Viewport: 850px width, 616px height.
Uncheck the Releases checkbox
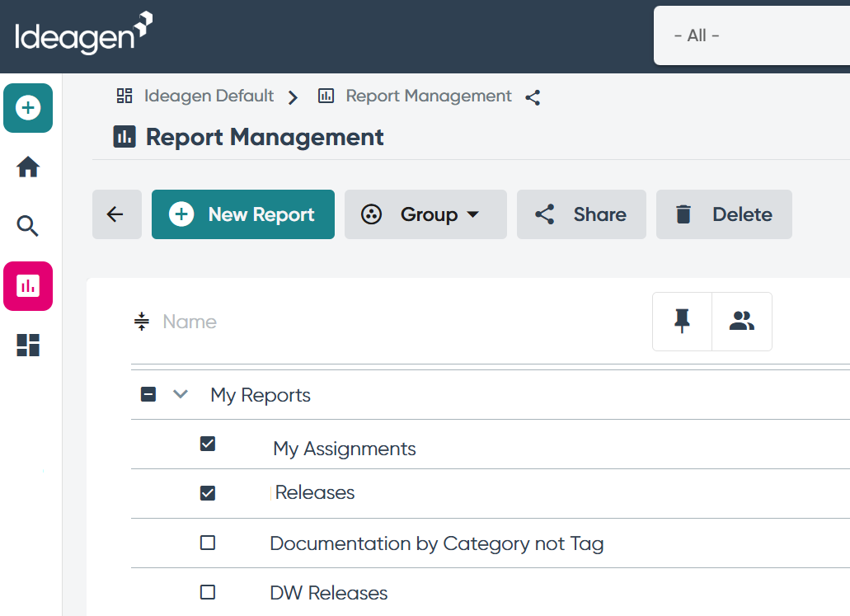(208, 493)
